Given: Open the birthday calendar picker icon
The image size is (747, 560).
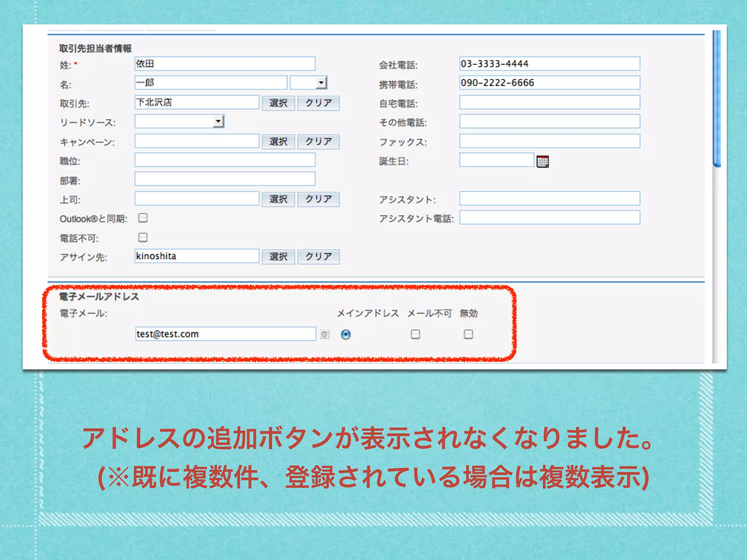Looking at the screenshot, I should pos(542,161).
